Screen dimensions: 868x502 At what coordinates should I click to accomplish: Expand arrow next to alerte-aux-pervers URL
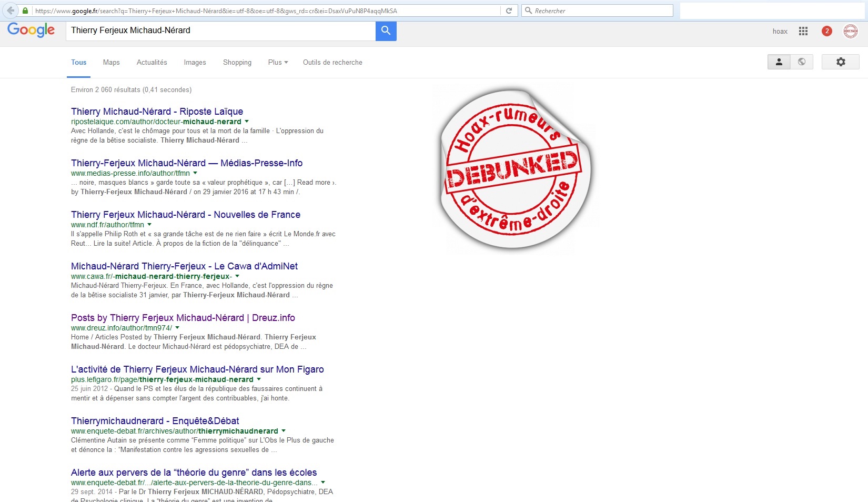click(x=323, y=483)
